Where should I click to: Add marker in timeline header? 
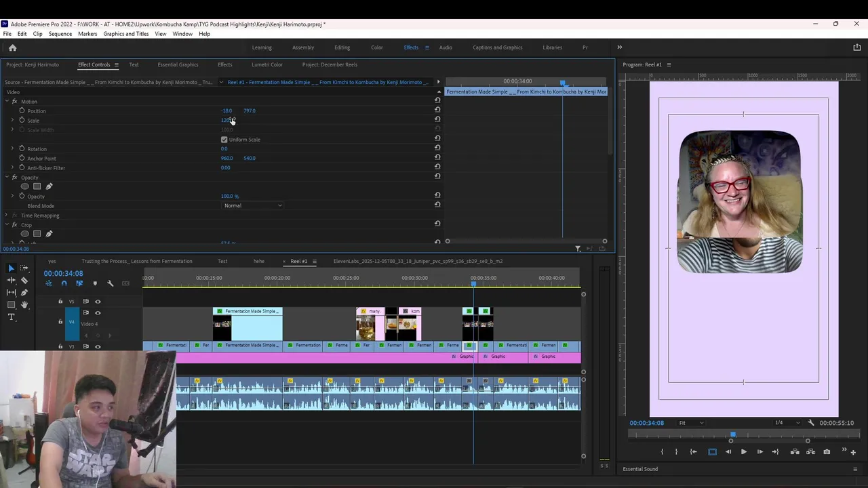tap(95, 283)
